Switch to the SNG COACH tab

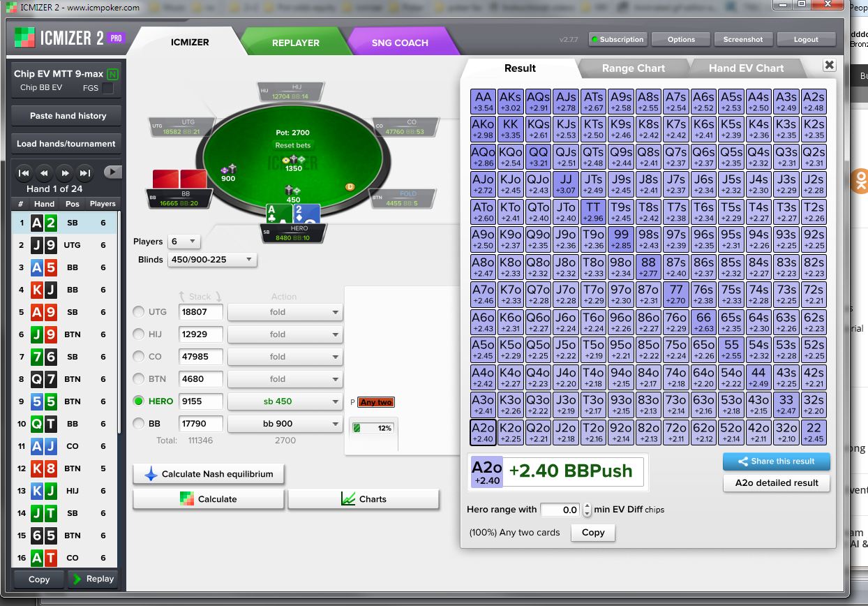coord(400,43)
